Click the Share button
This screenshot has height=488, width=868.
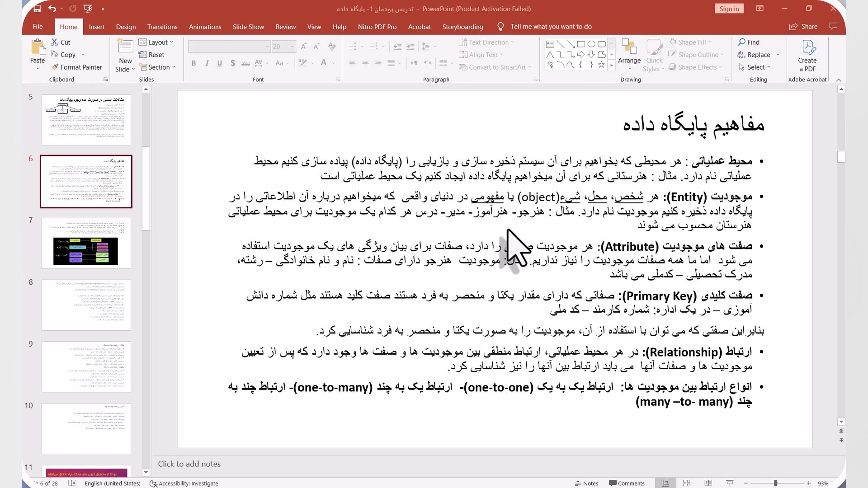pyautogui.click(x=803, y=27)
